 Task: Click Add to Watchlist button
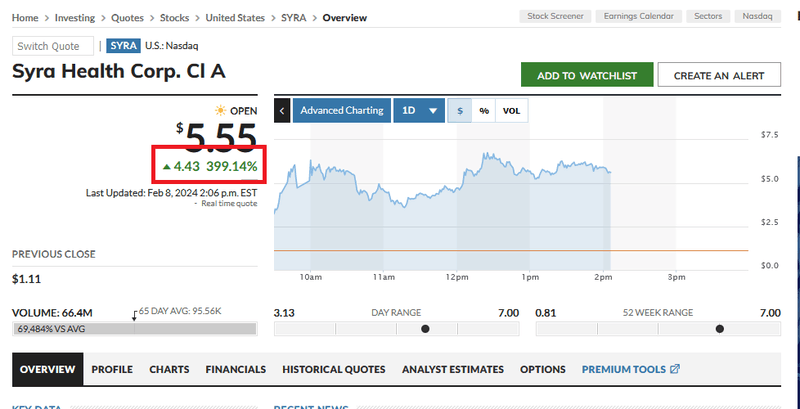pos(586,75)
